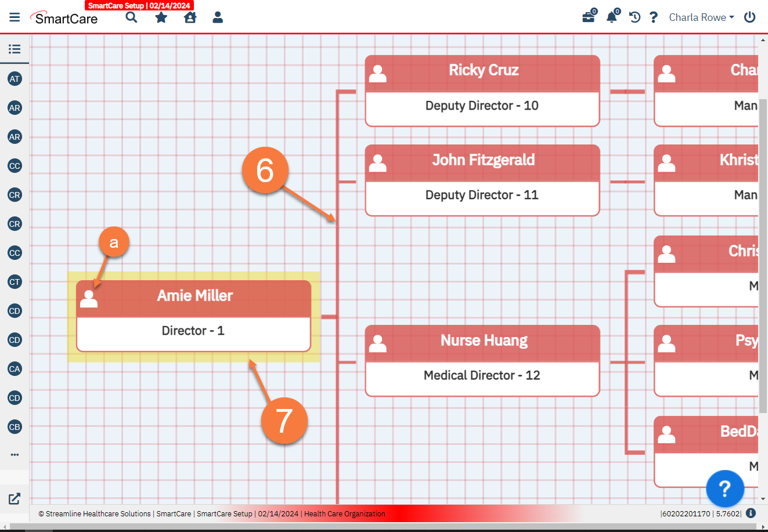The width and height of the screenshot is (768, 532).
Task: Click the logout power icon
Action: 749,17
